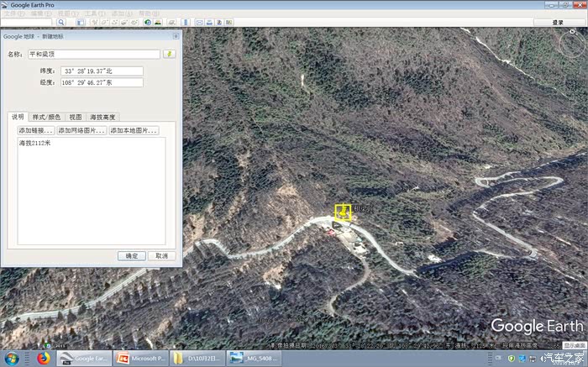Click the 名称 field containing 平和梁顶
Image resolution: width=588 pixels, height=367 pixels.
coord(94,54)
